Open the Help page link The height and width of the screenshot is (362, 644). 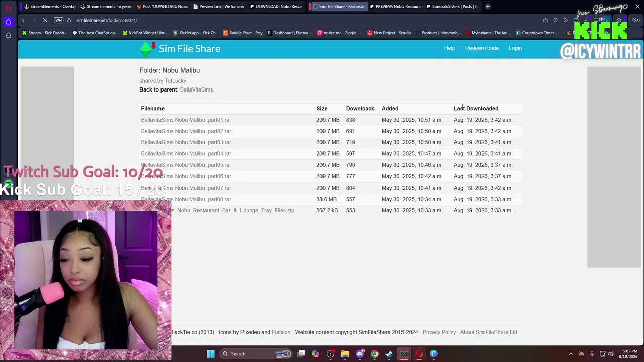(449, 48)
